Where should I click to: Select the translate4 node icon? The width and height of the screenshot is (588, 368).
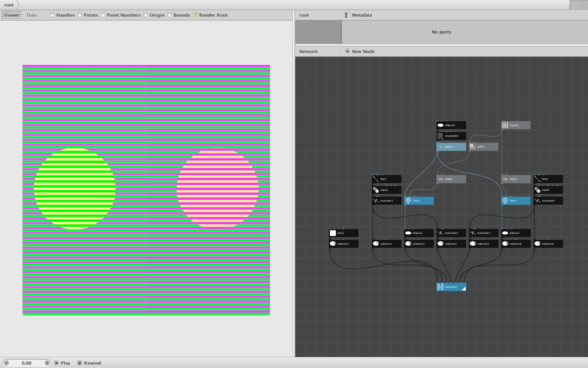pos(537,201)
